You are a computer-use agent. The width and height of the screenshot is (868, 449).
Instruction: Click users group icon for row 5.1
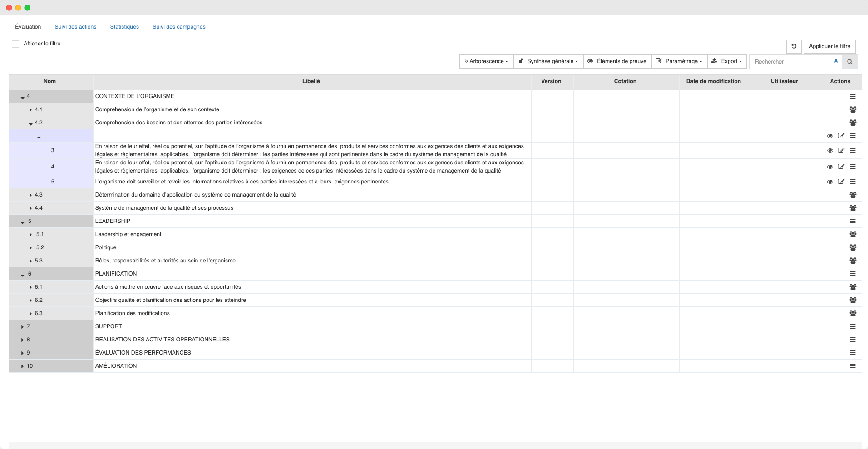[853, 234]
